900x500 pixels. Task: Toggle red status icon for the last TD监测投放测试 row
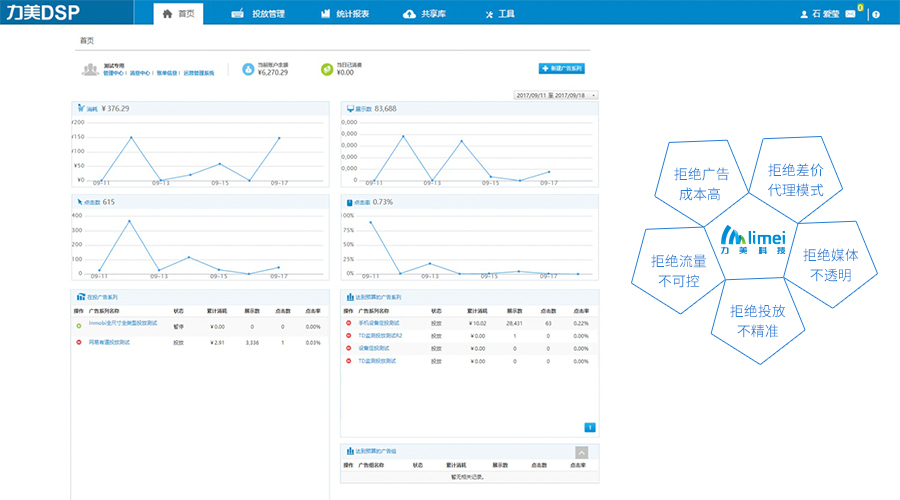348,361
